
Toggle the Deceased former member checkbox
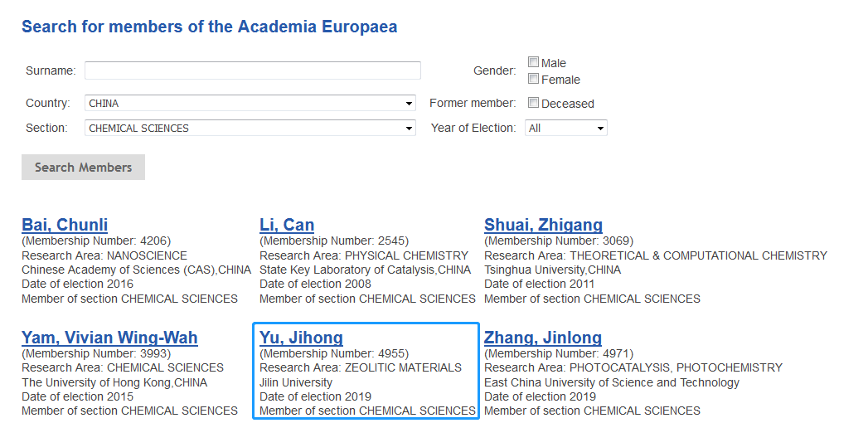(533, 104)
